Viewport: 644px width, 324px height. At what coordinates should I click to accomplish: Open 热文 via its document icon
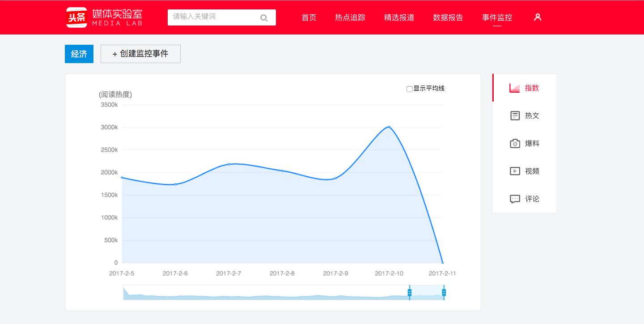coord(515,115)
